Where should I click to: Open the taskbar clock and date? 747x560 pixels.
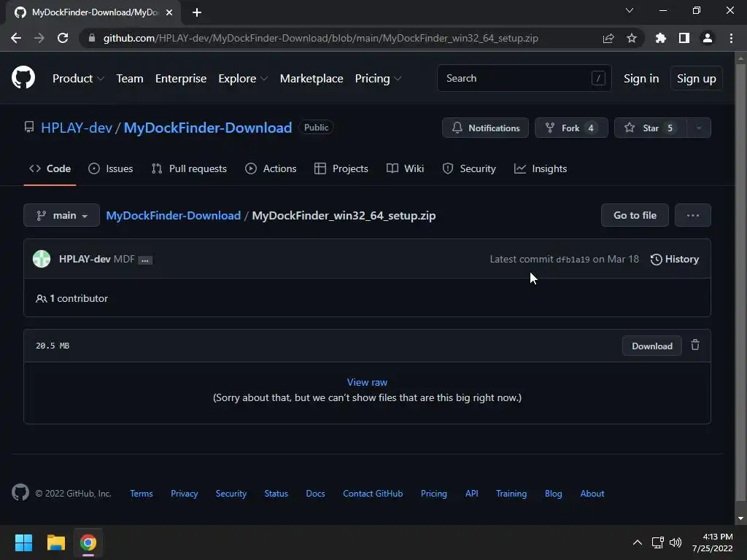click(712, 542)
